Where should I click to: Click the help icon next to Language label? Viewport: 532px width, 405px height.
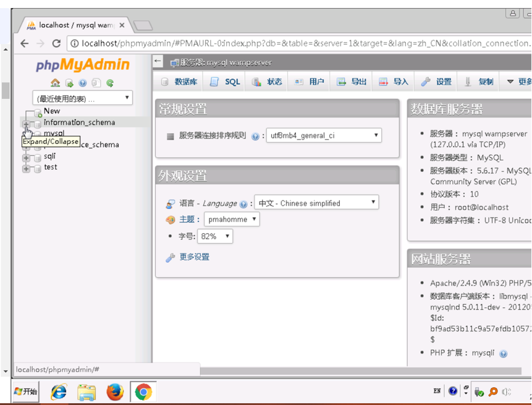click(243, 204)
